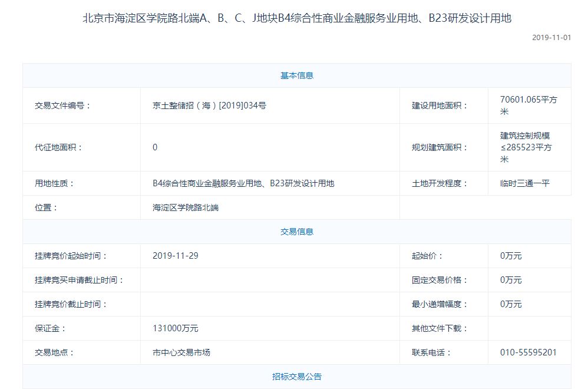Click the 临时三通一平 development level value
Viewport: 588px width, 389px height.
coord(524,183)
